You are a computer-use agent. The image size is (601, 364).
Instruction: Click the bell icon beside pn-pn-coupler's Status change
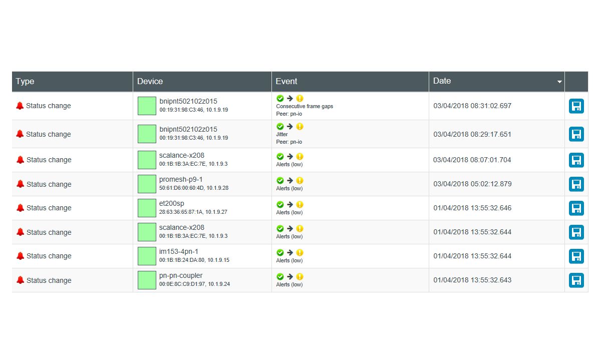click(x=20, y=280)
